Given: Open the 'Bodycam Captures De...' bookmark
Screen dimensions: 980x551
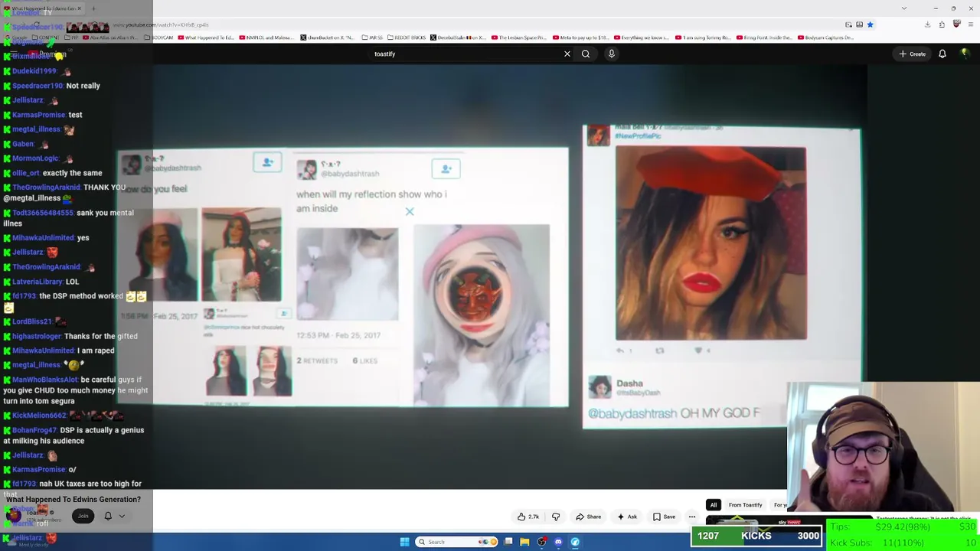Looking at the screenshot, I should pyautogui.click(x=826, y=37).
